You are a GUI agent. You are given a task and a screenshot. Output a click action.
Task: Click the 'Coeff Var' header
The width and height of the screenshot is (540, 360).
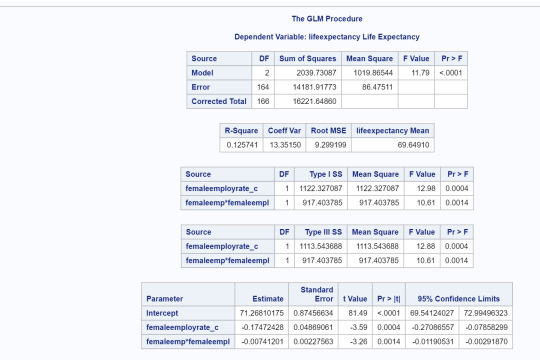284,131
